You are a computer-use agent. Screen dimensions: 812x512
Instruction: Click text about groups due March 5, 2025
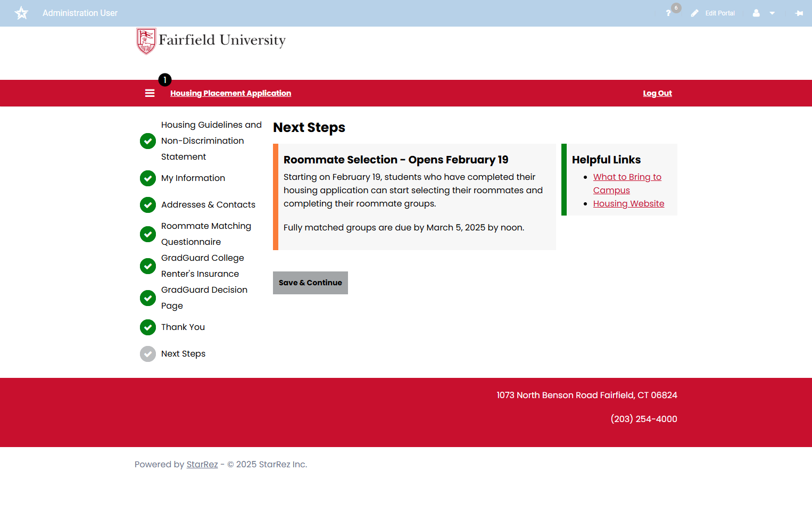tap(404, 228)
